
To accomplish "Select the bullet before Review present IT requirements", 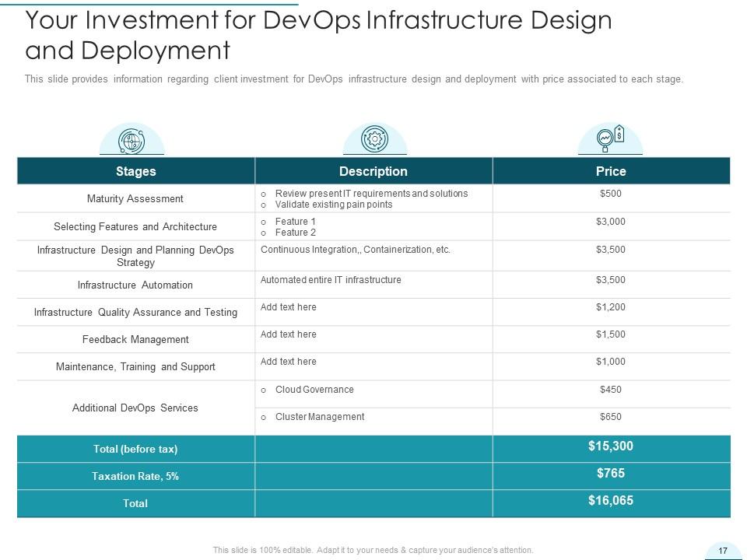I will 263,194.
